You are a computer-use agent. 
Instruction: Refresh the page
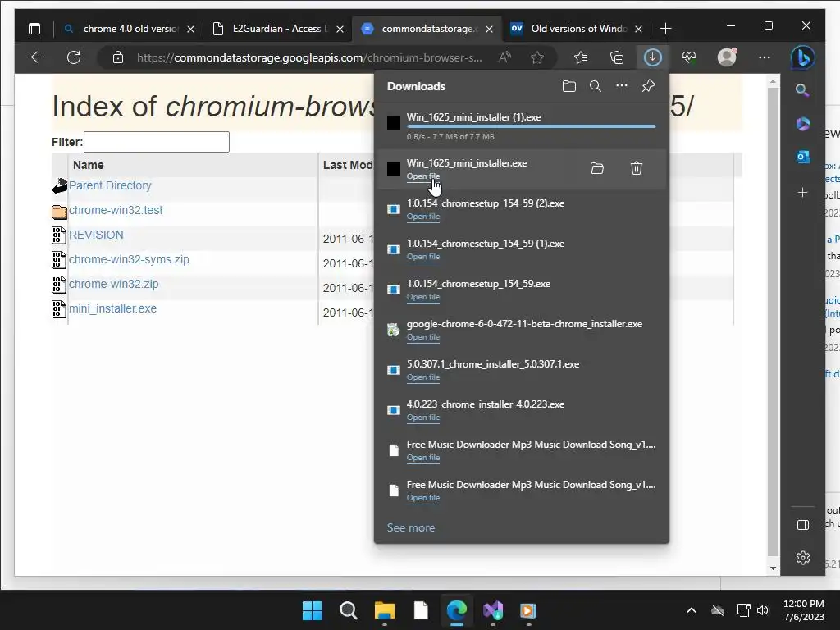74,57
